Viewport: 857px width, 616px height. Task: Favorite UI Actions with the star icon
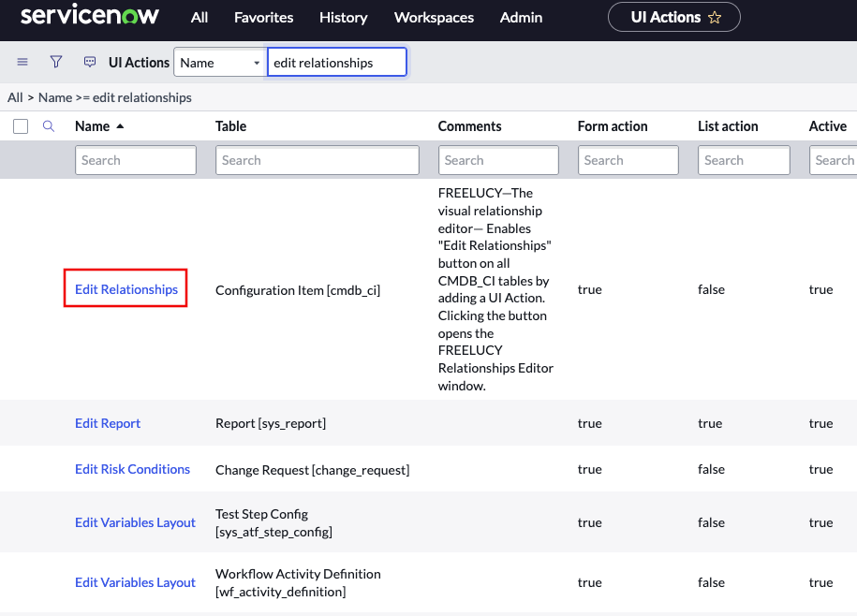coord(715,18)
